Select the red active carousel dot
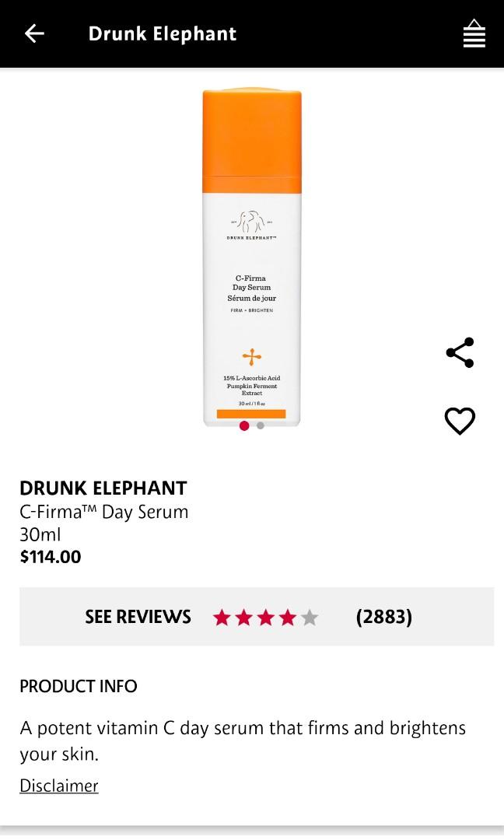 (245, 426)
